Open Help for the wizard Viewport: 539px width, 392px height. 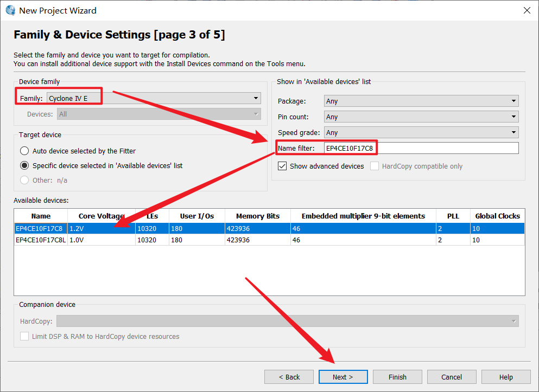pyautogui.click(x=506, y=377)
